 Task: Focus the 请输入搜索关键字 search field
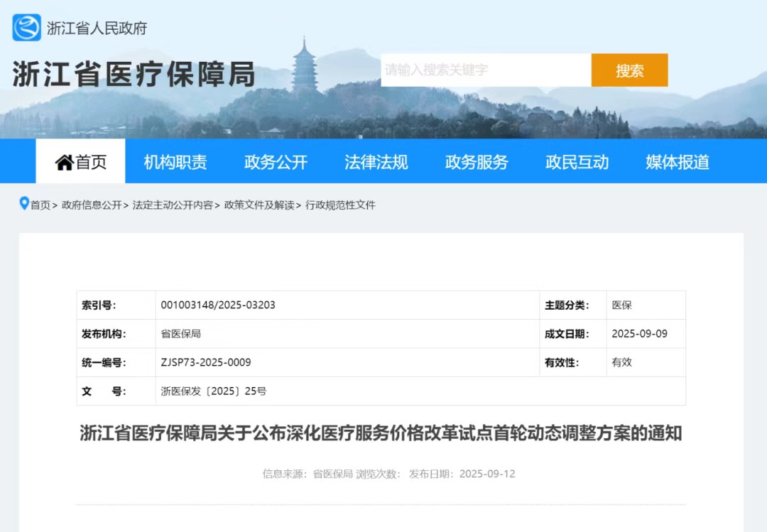tap(486, 70)
